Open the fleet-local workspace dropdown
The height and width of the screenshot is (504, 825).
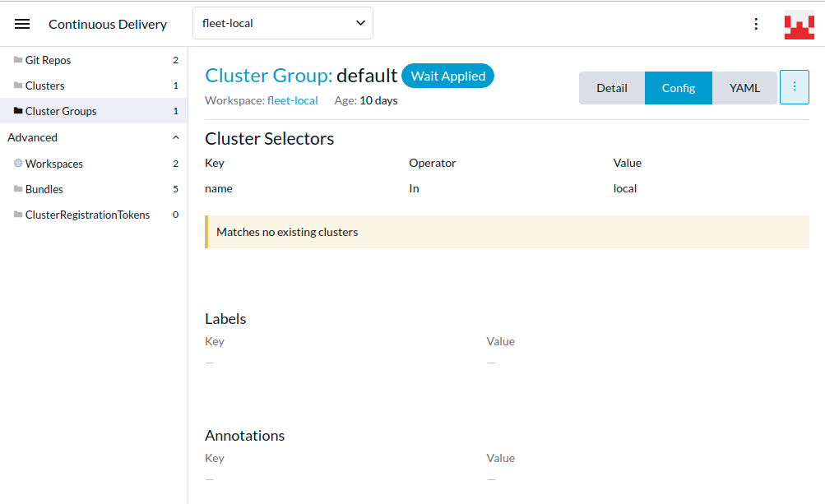click(282, 23)
